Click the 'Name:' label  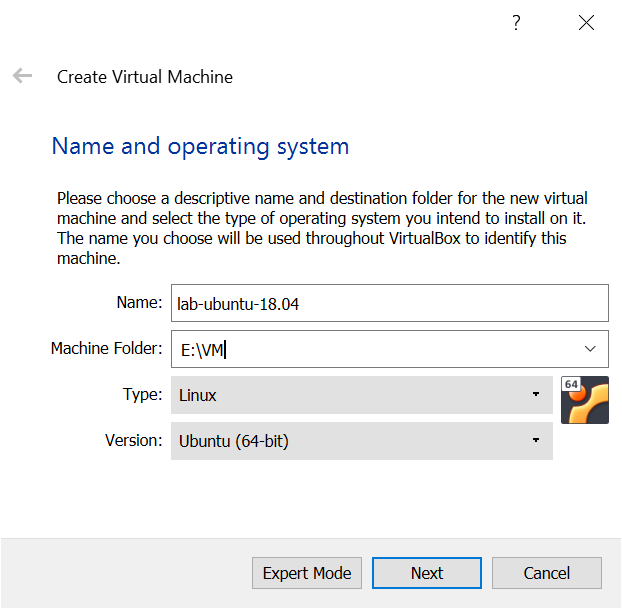[139, 302]
